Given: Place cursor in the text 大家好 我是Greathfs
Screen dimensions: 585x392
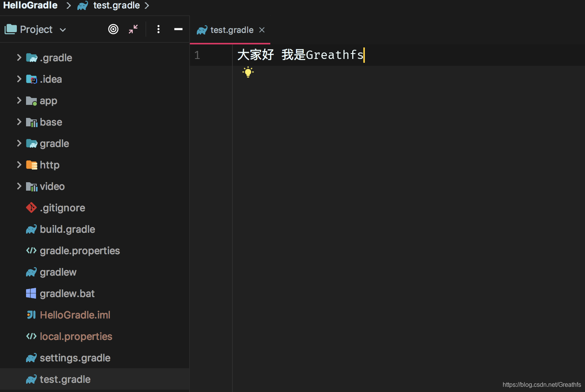Looking at the screenshot, I should tap(300, 55).
